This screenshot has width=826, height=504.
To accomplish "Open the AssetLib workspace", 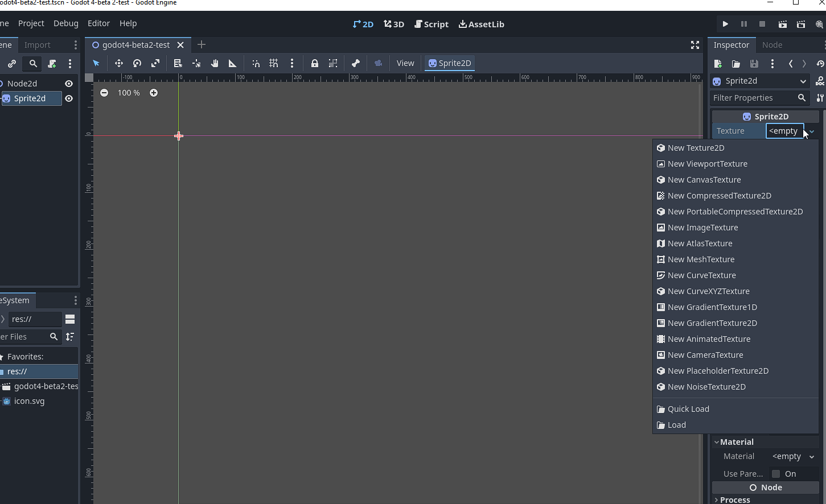I will click(482, 24).
